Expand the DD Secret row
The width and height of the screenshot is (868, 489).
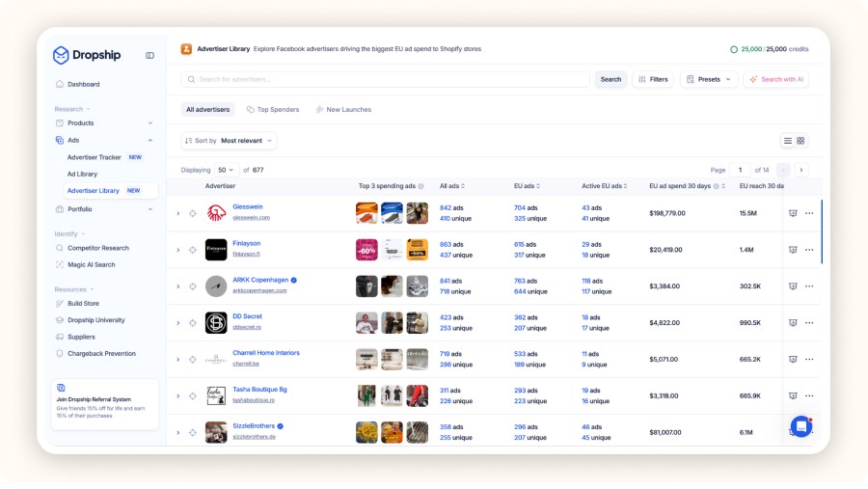(178, 323)
